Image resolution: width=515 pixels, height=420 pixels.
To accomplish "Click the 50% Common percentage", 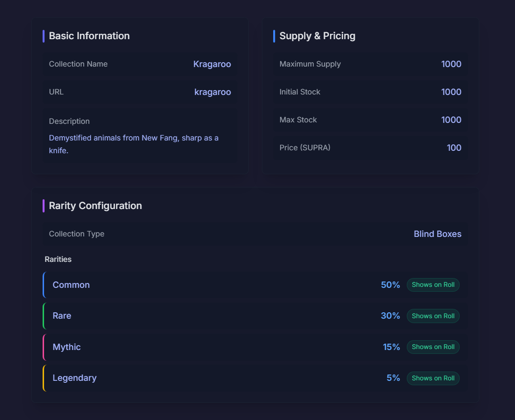I will (390, 285).
